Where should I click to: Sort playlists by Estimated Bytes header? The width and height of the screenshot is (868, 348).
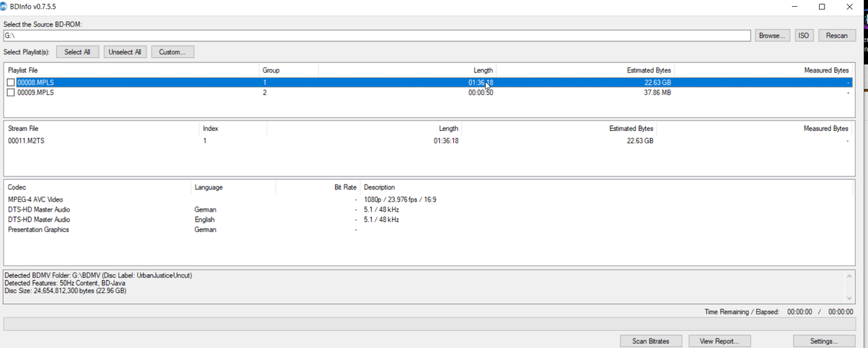click(585, 71)
